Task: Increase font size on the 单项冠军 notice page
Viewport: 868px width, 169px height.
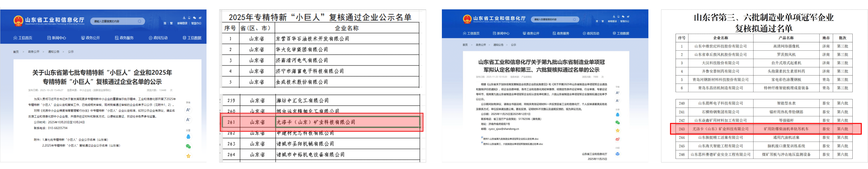Action: click(x=617, y=93)
